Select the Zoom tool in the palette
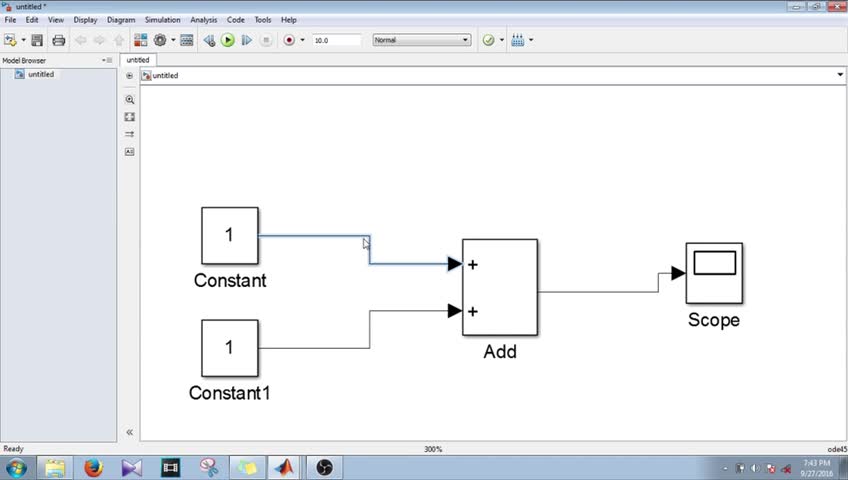The height and width of the screenshot is (480, 848). pos(130,99)
